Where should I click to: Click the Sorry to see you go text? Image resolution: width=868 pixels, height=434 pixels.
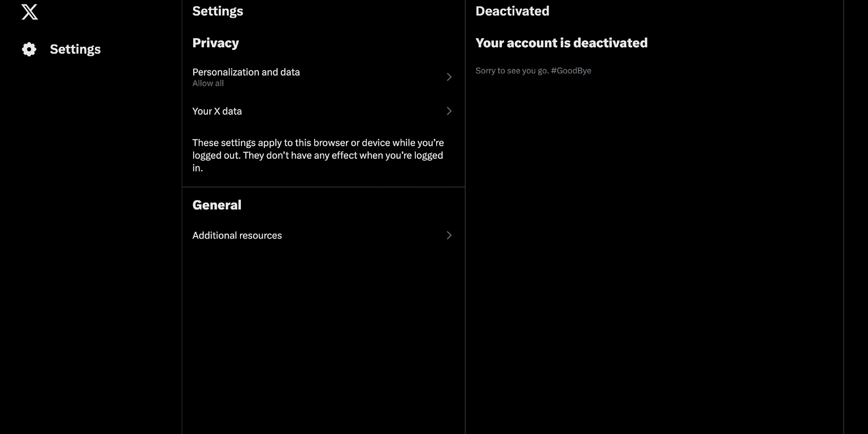coord(512,71)
